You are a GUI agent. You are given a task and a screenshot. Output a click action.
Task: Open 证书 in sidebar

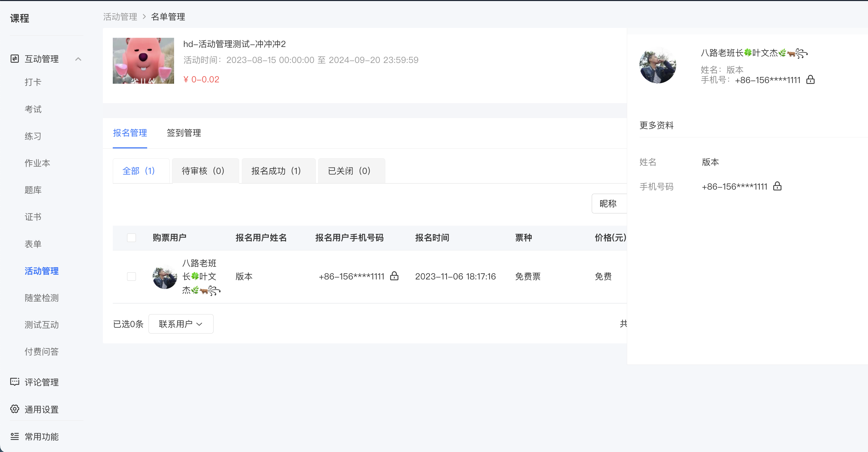(x=33, y=217)
